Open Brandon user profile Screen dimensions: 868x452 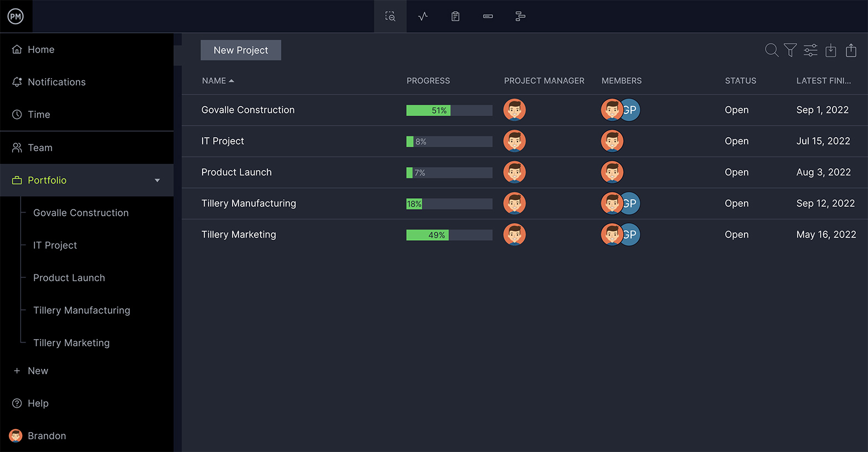46,436
